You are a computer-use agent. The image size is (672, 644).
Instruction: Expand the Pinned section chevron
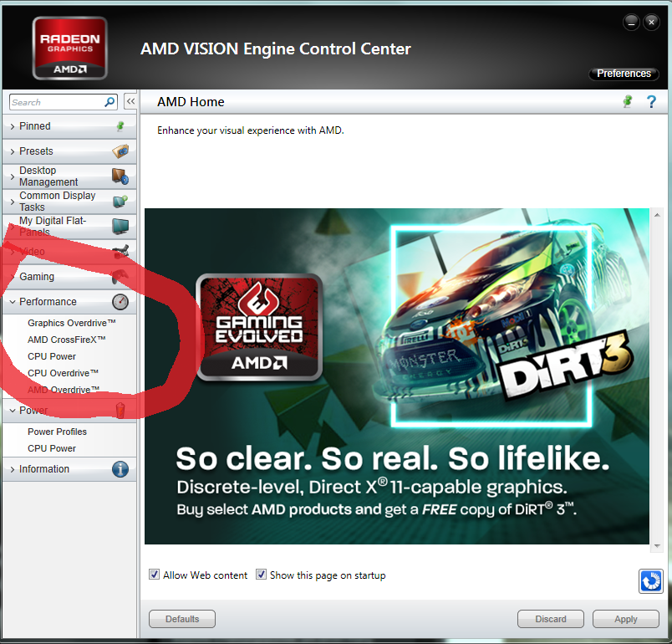click(x=13, y=126)
